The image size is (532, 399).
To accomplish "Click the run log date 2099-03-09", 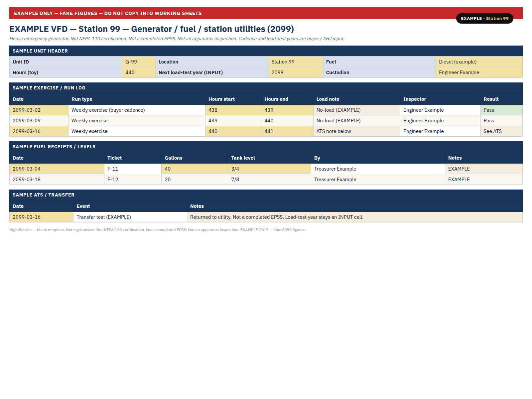I will 39,121.
